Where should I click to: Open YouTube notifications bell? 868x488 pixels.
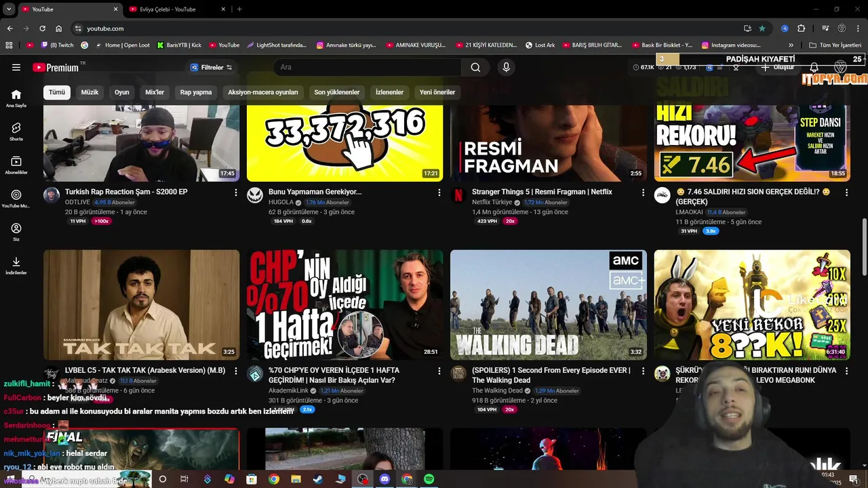814,67
